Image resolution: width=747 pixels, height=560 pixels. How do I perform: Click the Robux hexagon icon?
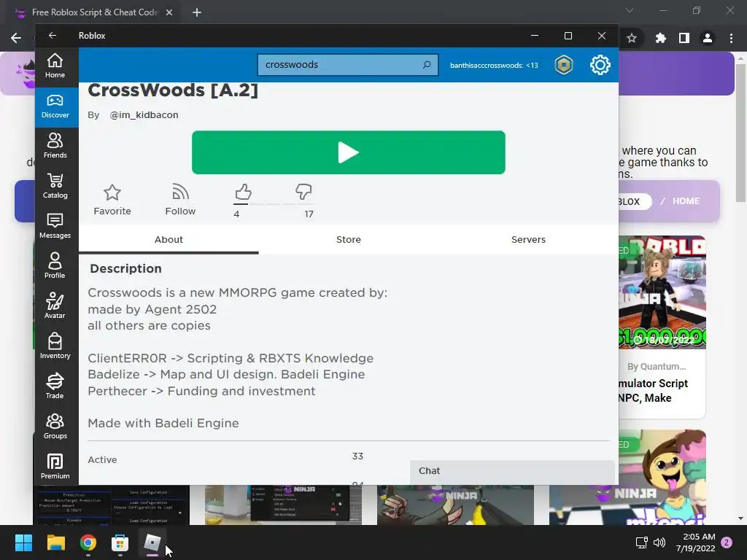coord(564,65)
